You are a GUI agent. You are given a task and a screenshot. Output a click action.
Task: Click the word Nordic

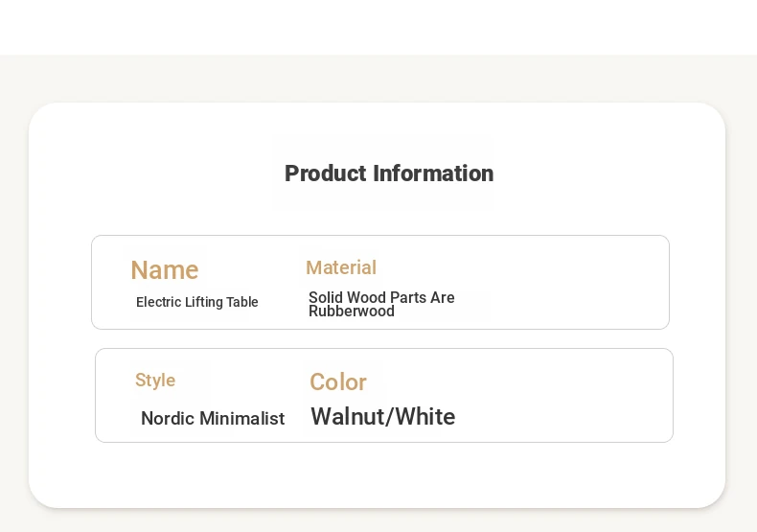pyautogui.click(x=168, y=418)
